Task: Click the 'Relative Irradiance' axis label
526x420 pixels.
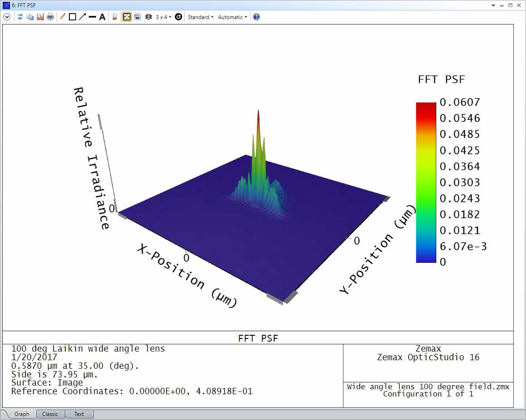Action: [x=91, y=158]
